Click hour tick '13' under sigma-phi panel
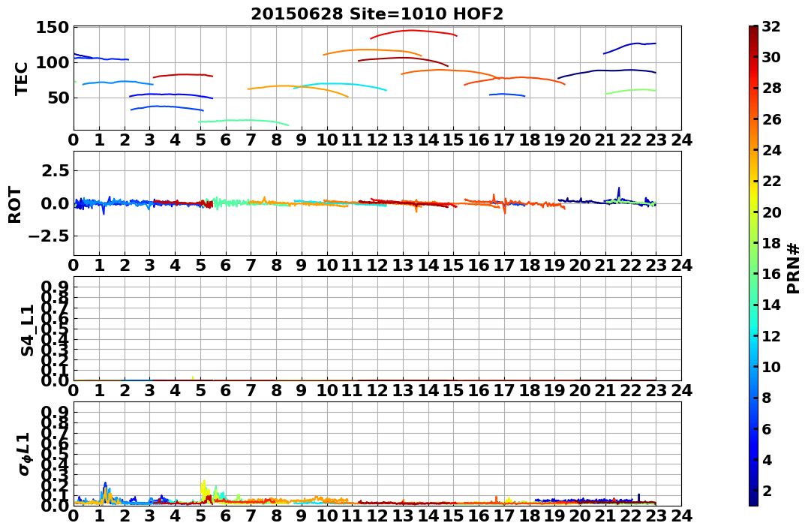The width and height of the screenshot is (808, 532). coord(403,515)
